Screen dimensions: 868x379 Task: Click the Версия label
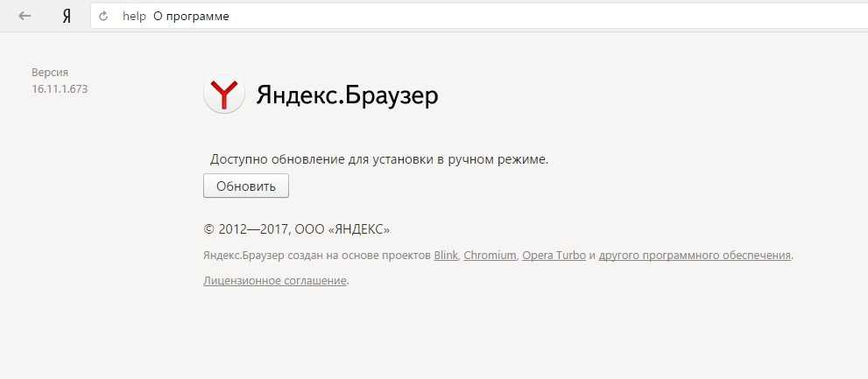pyautogui.click(x=50, y=73)
